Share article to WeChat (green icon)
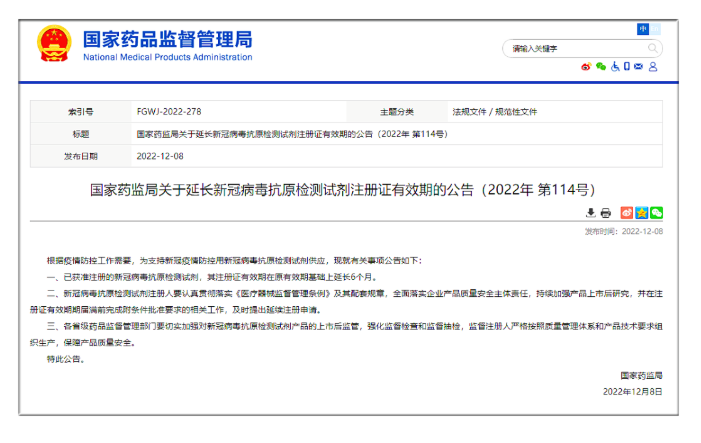701x443 pixels. tap(657, 212)
